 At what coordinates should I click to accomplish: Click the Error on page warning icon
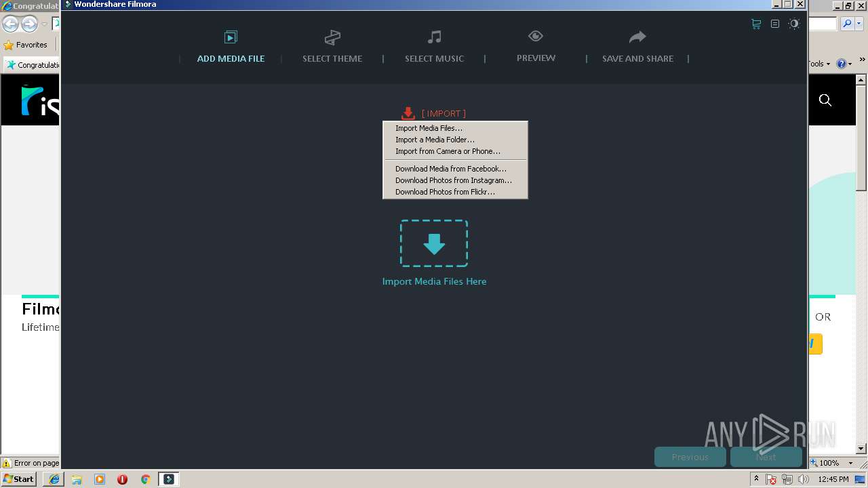coord(7,463)
